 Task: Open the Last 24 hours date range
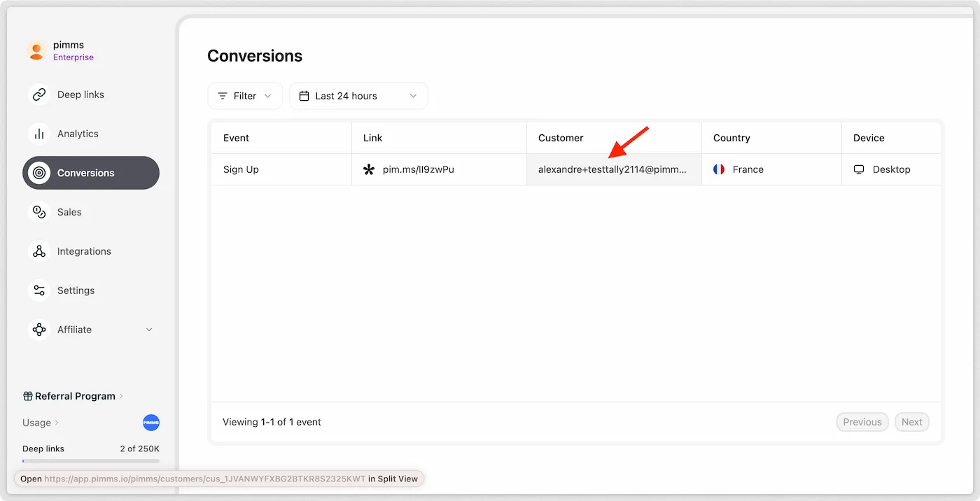pos(358,96)
